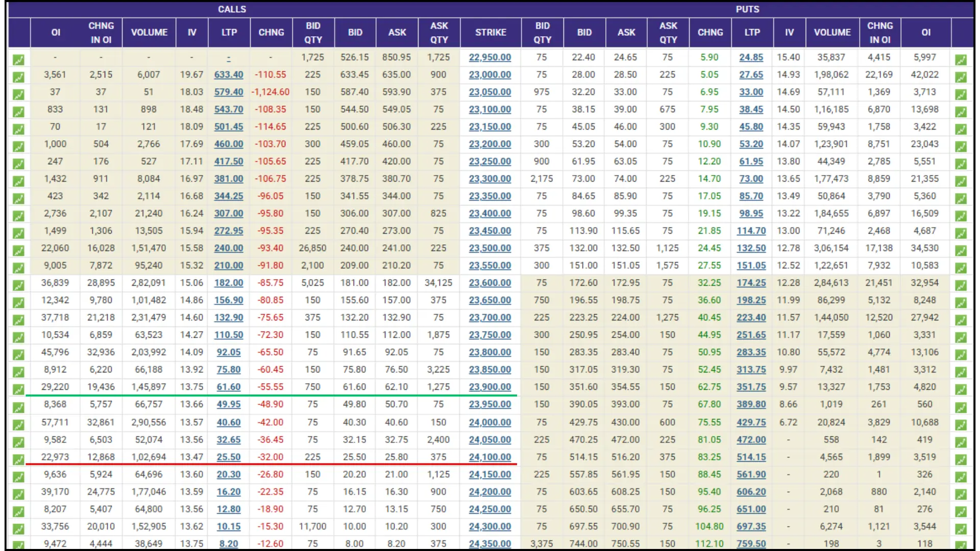
Task: Open the puts chart icon for strike 23,750.00
Action: click(961, 337)
